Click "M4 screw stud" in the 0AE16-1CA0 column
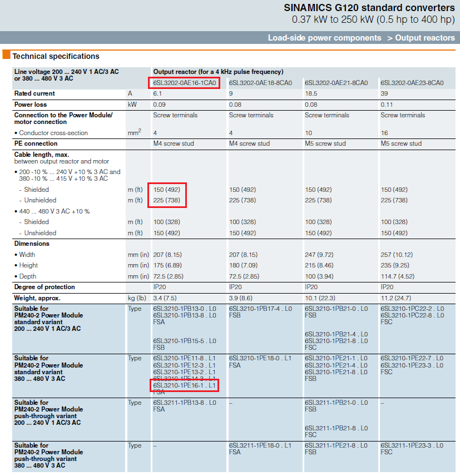Screen dimensions: 460x476 (x=174, y=143)
